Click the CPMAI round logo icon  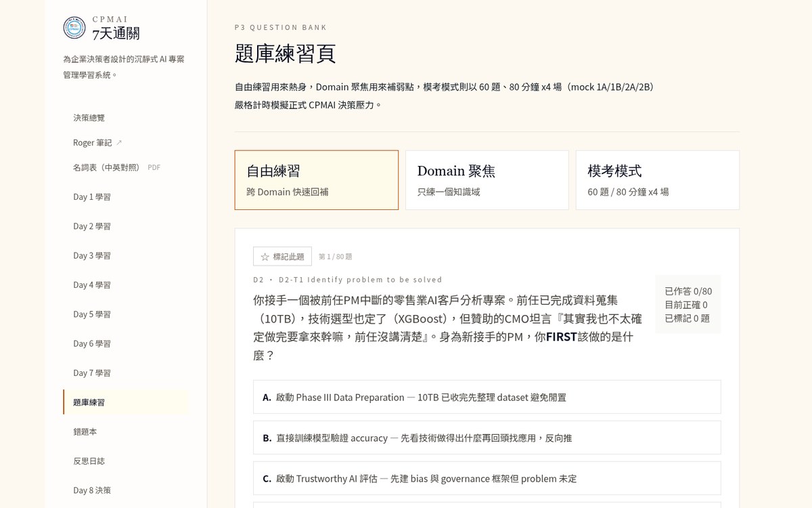tap(74, 28)
